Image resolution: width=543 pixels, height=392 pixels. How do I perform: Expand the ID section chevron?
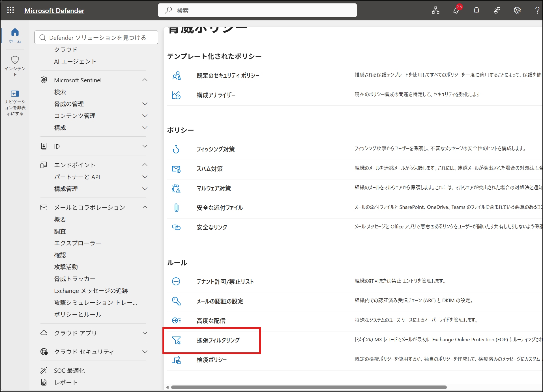tap(145, 146)
